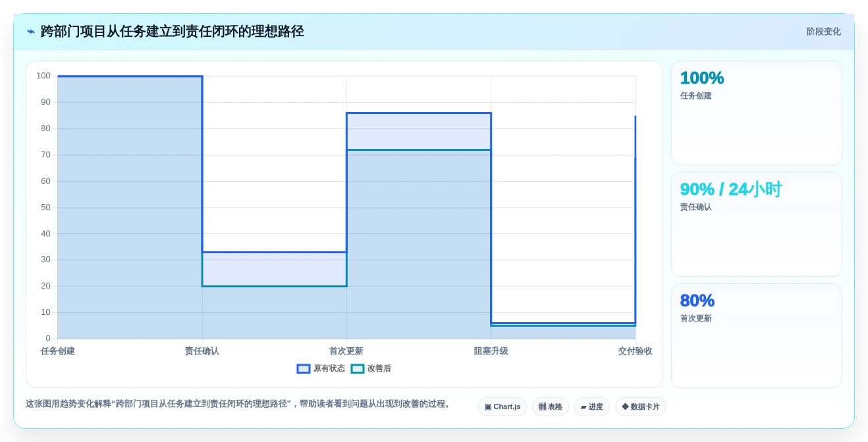Viewport: 868px width, 442px height.
Task: Click the 首次更新 x-axis label
Action: pos(346,351)
